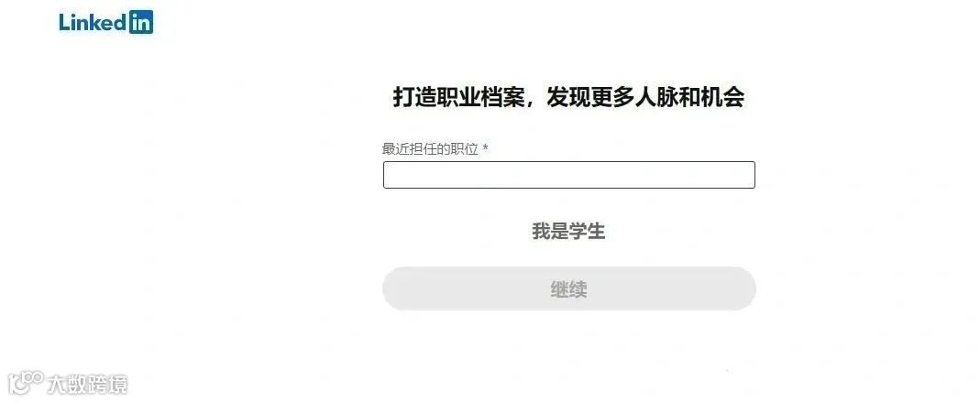980x402 pixels.
Task: Click the right edge of the gray 继续 button
Action: click(745, 288)
